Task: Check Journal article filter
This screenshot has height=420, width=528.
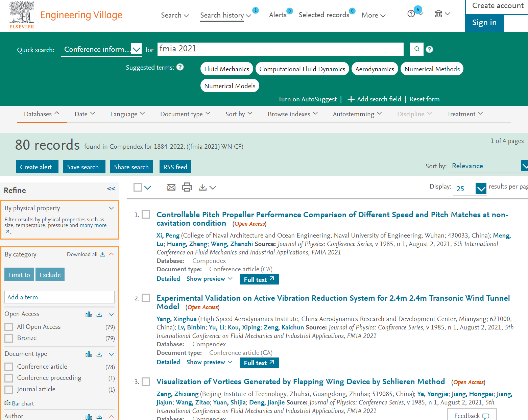Action: click(x=9, y=390)
